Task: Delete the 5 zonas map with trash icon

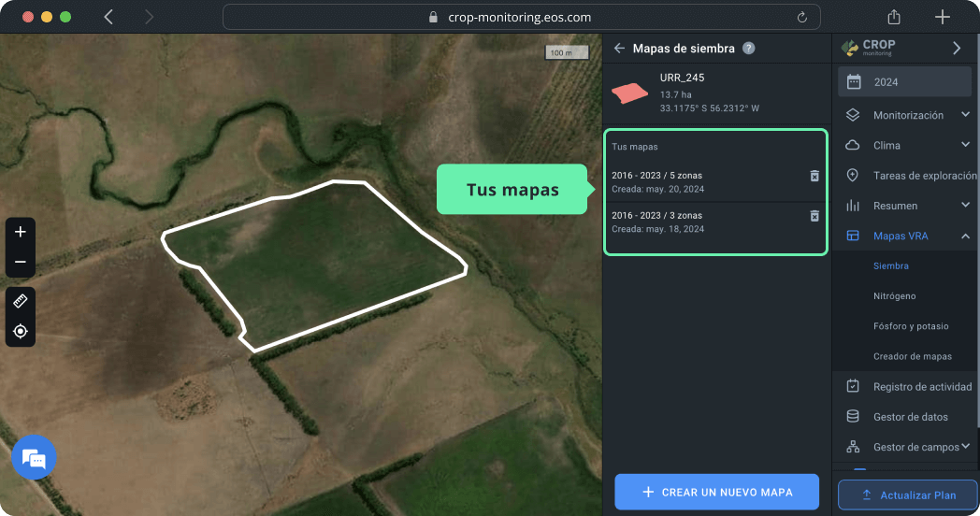Action: point(814,176)
